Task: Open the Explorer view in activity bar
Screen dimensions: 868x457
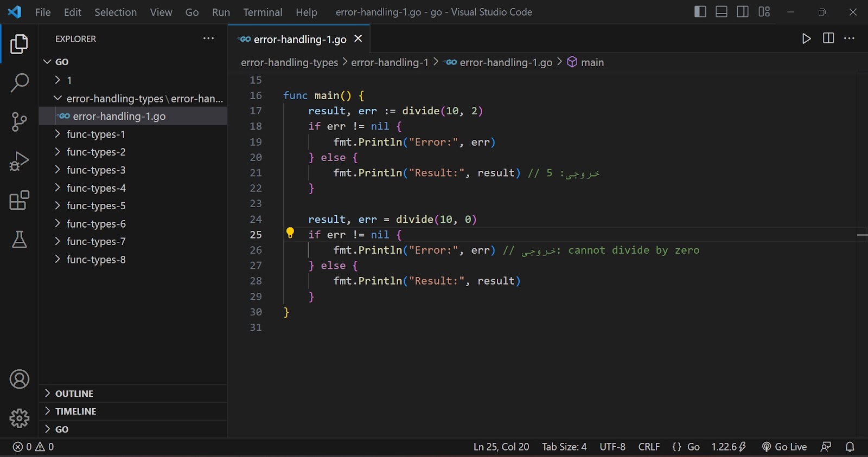Action: tap(19, 44)
